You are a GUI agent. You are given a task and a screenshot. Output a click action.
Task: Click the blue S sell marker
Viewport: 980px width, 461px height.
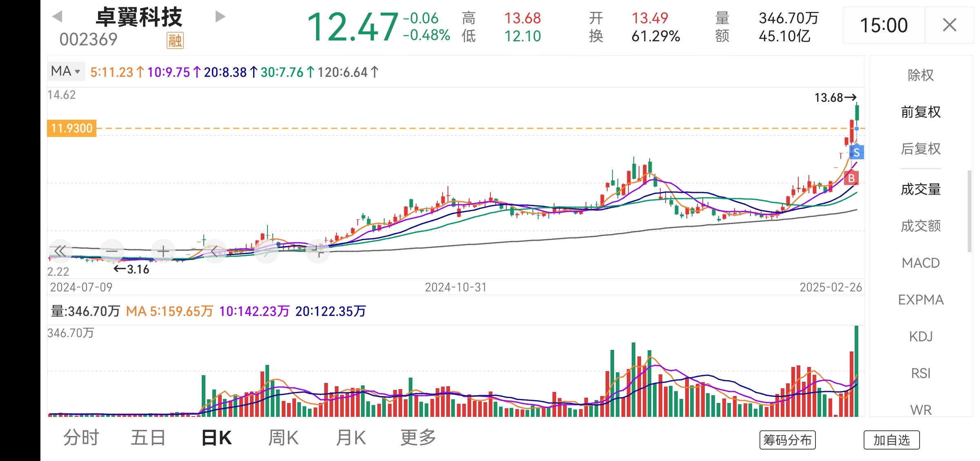pos(856,152)
